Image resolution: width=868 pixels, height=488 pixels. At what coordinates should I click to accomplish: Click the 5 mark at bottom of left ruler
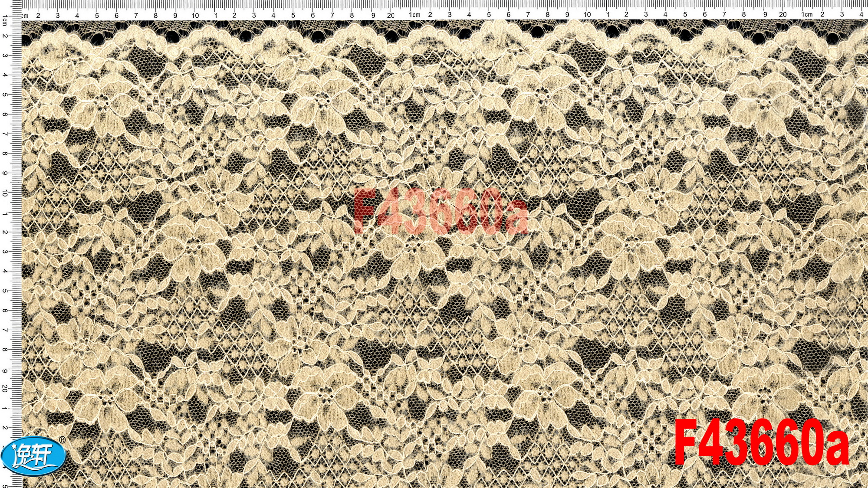[x=5, y=485]
